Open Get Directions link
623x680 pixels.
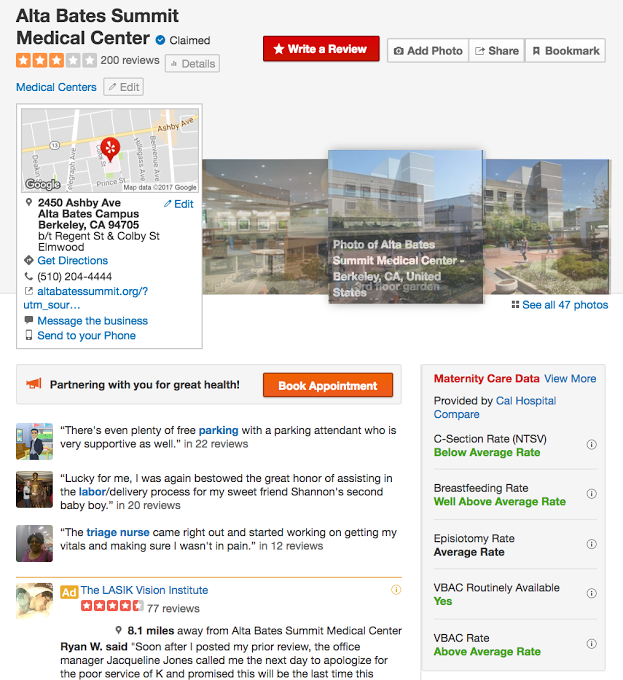click(x=72, y=261)
